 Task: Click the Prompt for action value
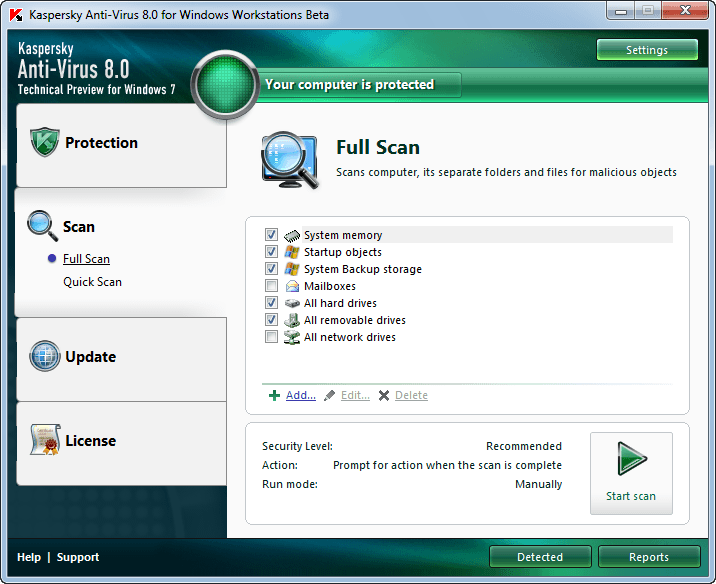pyautogui.click(x=448, y=465)
